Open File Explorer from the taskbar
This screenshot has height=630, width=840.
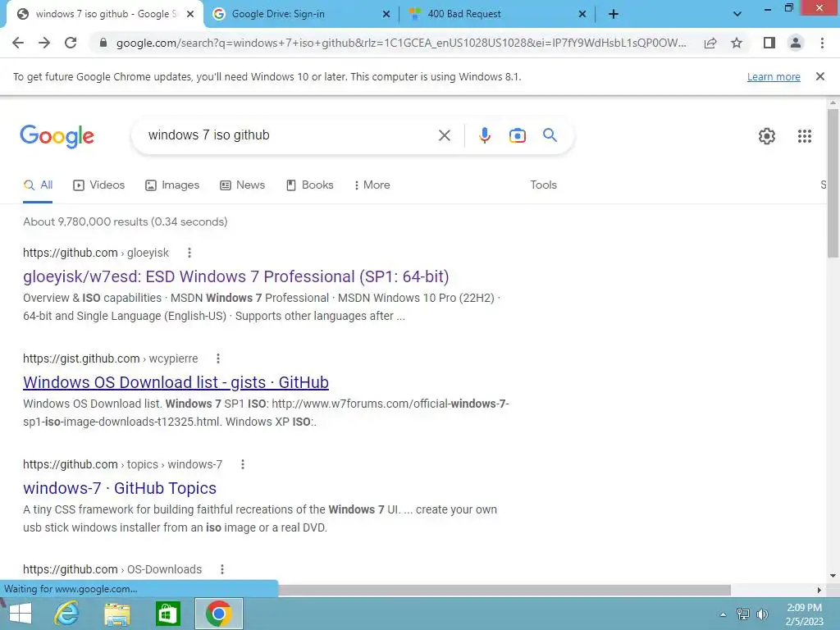[x=116, y=614]
